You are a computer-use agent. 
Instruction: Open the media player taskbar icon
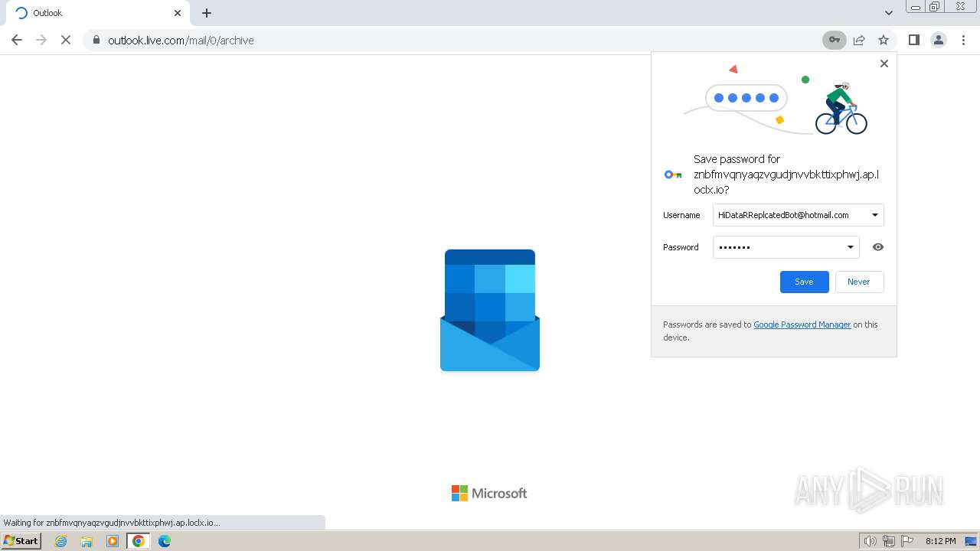pyautogui.click(x=113, y=541)
